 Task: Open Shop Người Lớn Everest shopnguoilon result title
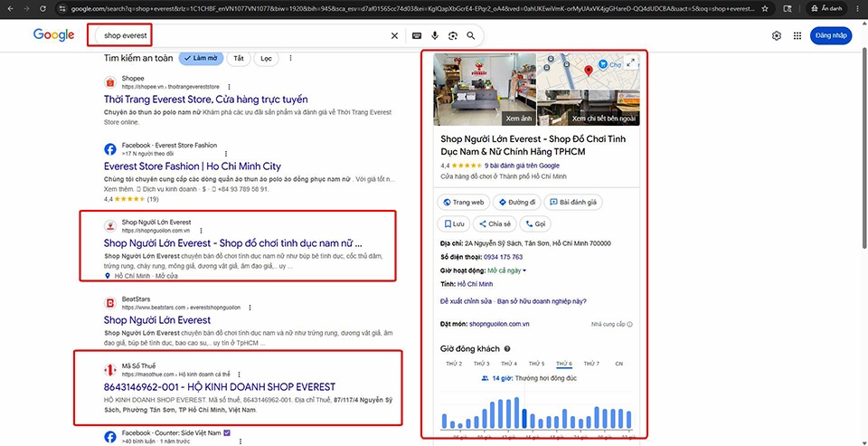coord(233,243)
